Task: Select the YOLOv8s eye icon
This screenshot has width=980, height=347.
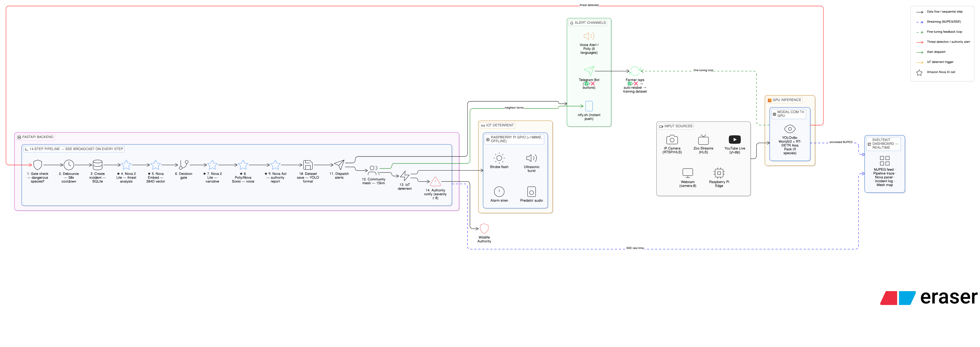Action: 789,129
